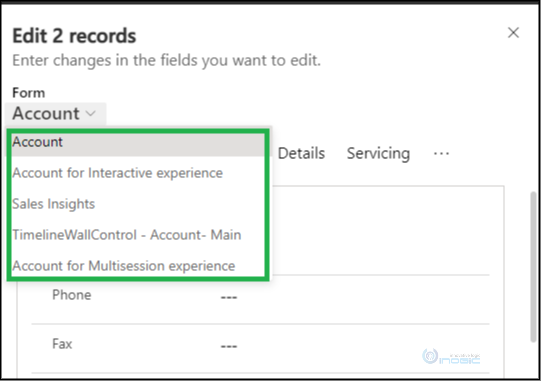The image size is (541, 381).
Task: Click the Edit 2 records heading
Action: click(x=74, y=36)
